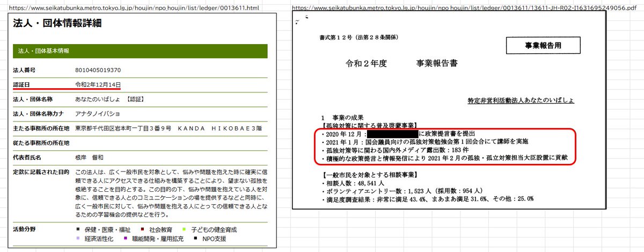The image size is (644, 252).
Task: Select corporate number 8010405019370
Action: 98,70
